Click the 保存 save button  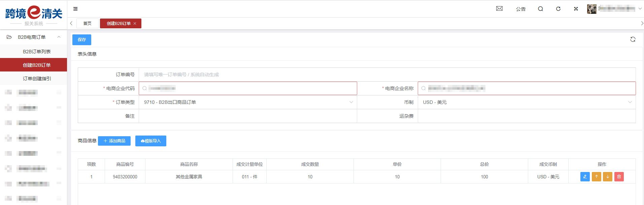click(82, 40)
